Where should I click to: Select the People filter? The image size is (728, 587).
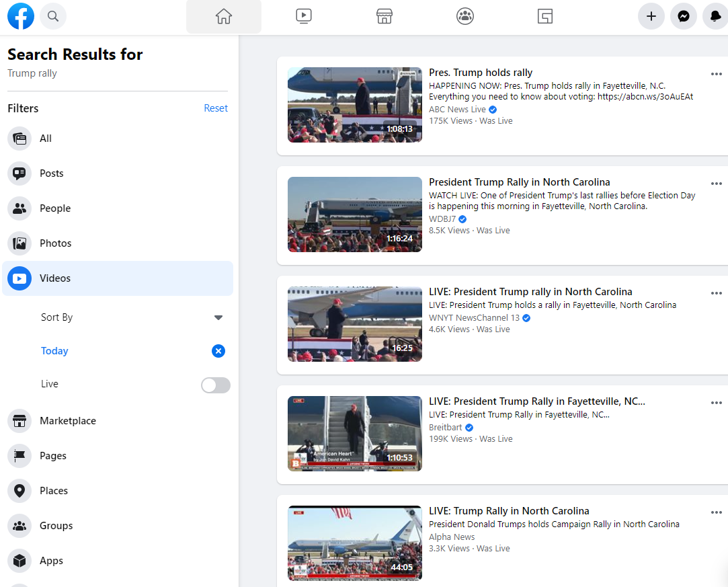pos(118,208)
